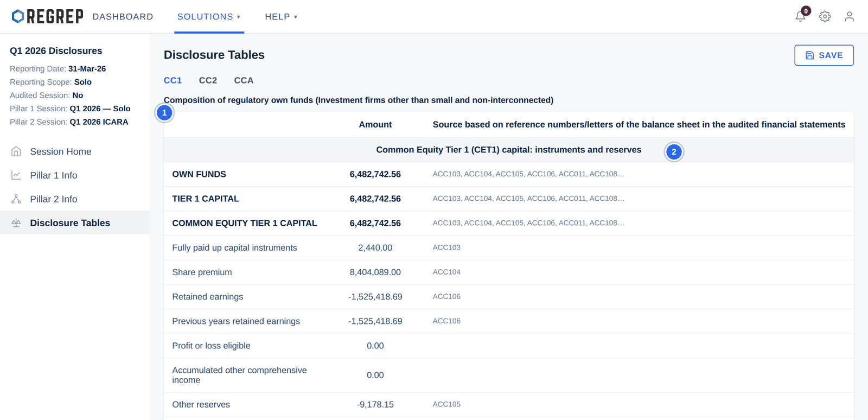Switch to the CCA tab

244,80
